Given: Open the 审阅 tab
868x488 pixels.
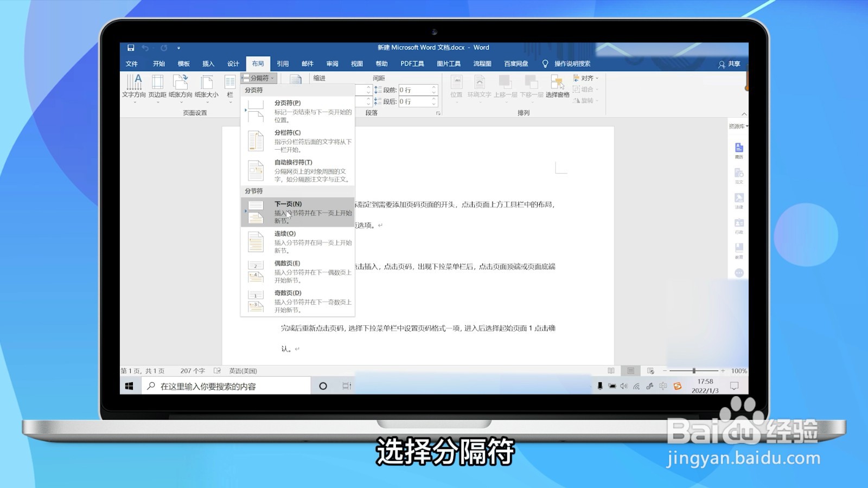Looking at the screenshot, I should 332,63.
